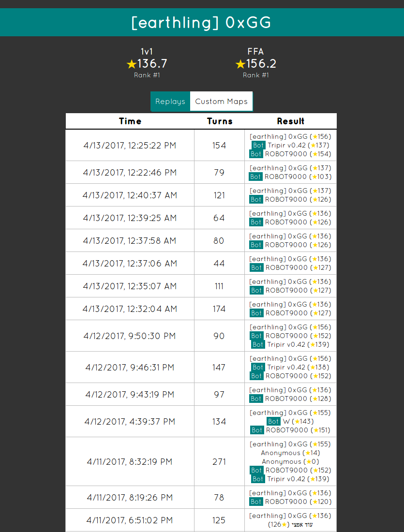This screenshot has height=532, width=404.
Task: Open the 4/11/2017, 8:32:19 PM replay
Action: click(130, 461)
